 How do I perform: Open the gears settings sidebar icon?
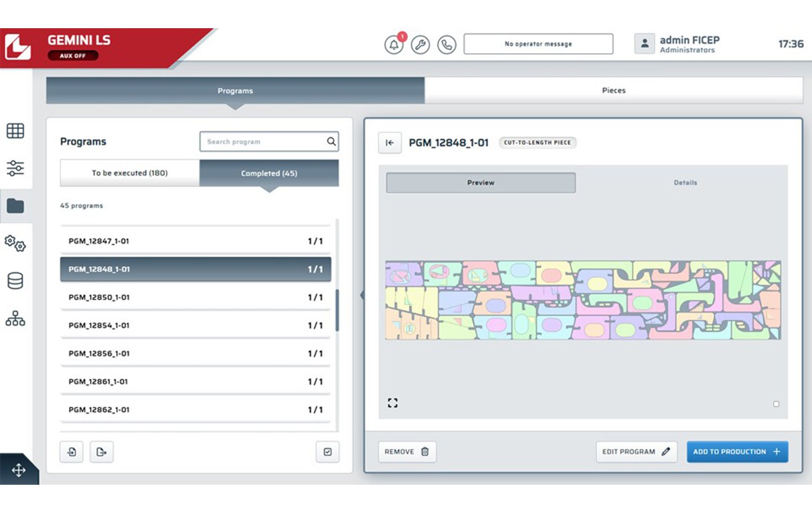click(15, 244)
